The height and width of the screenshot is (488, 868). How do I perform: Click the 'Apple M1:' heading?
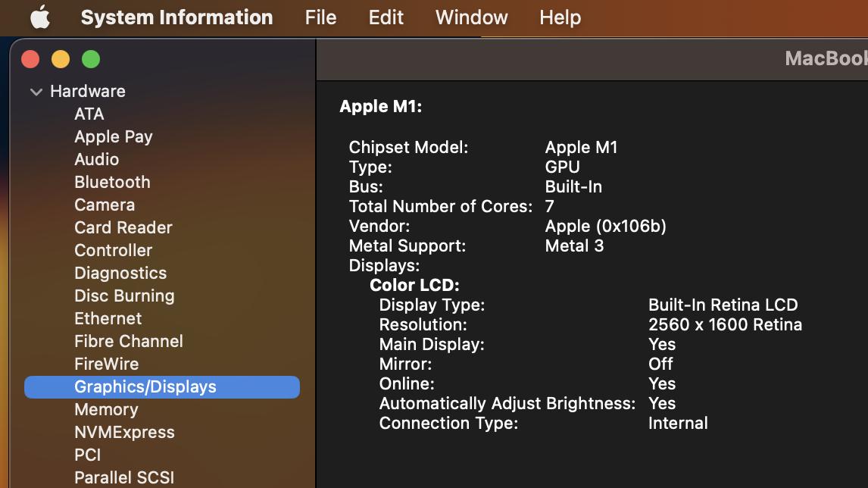click(381, 106)
